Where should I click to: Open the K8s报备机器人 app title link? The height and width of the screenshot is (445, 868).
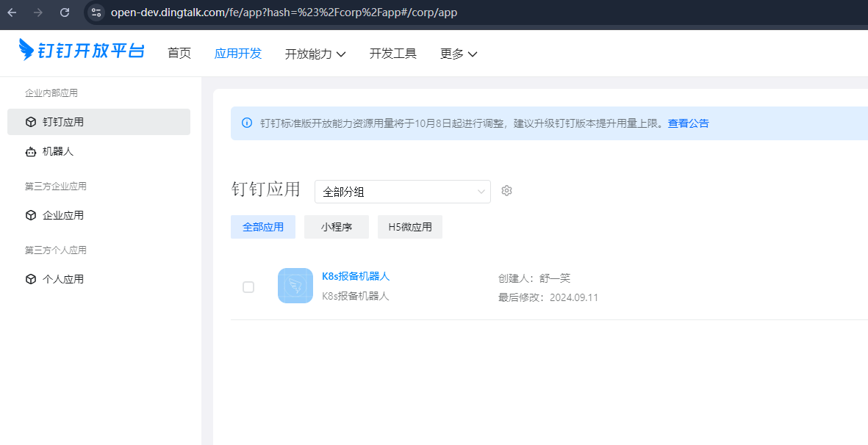[356, 276]
